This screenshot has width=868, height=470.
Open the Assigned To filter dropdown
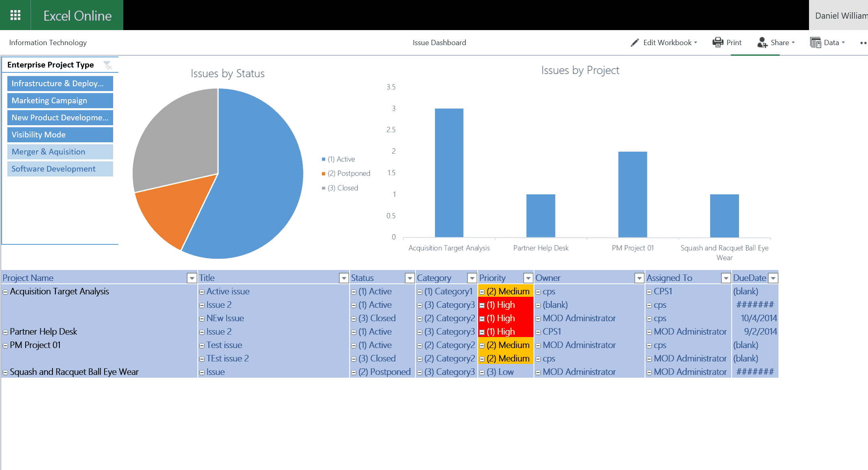pos(726,278)
